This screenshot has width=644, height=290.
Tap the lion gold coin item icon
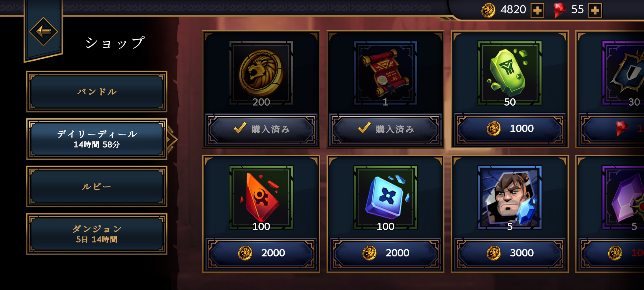point(261,73)
